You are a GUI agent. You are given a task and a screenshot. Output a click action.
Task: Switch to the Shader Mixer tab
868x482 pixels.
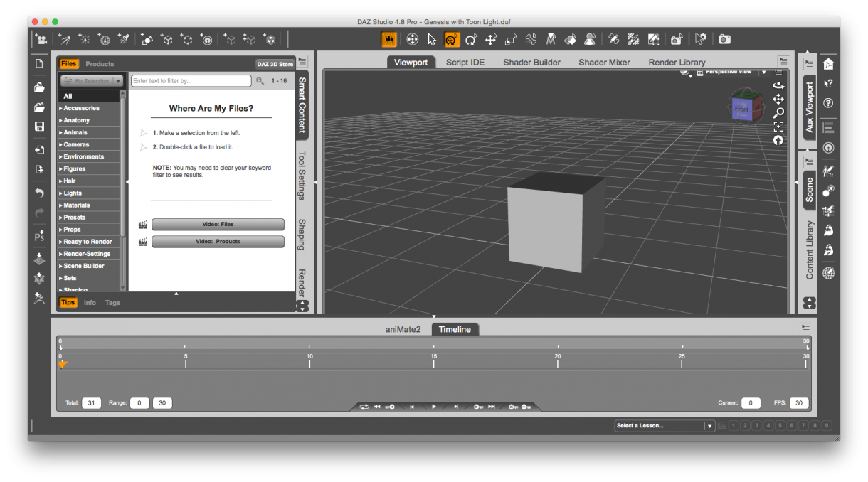coord(604,63)
